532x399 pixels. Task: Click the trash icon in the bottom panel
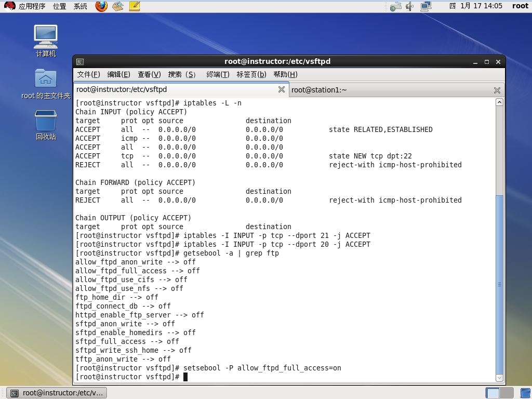526,393
